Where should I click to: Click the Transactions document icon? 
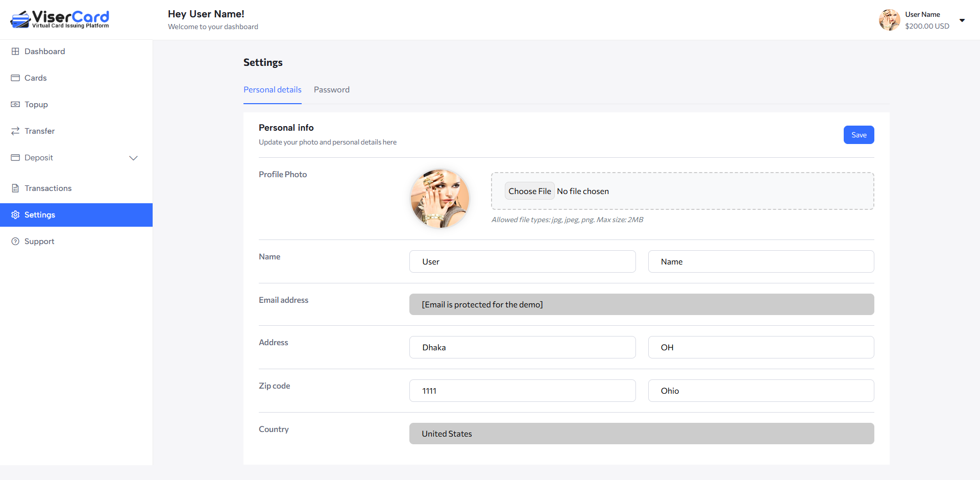[15, 188]
